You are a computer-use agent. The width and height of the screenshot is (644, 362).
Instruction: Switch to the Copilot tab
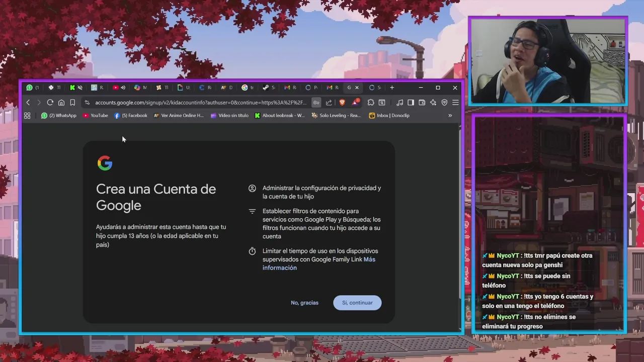tap(140, 87)
